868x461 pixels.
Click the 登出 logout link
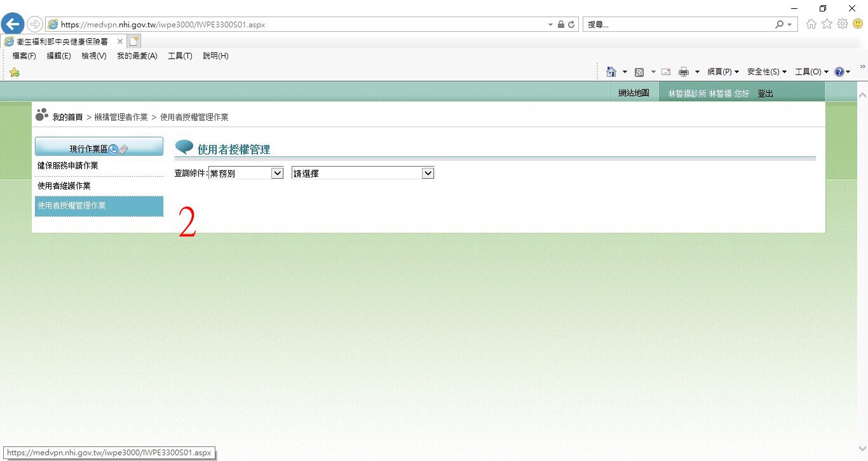[765, 93]
